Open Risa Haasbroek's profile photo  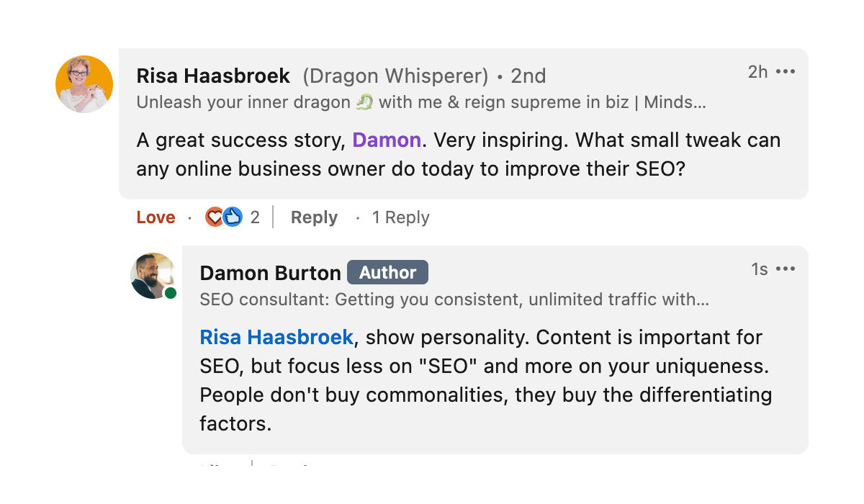click(84, 84)
